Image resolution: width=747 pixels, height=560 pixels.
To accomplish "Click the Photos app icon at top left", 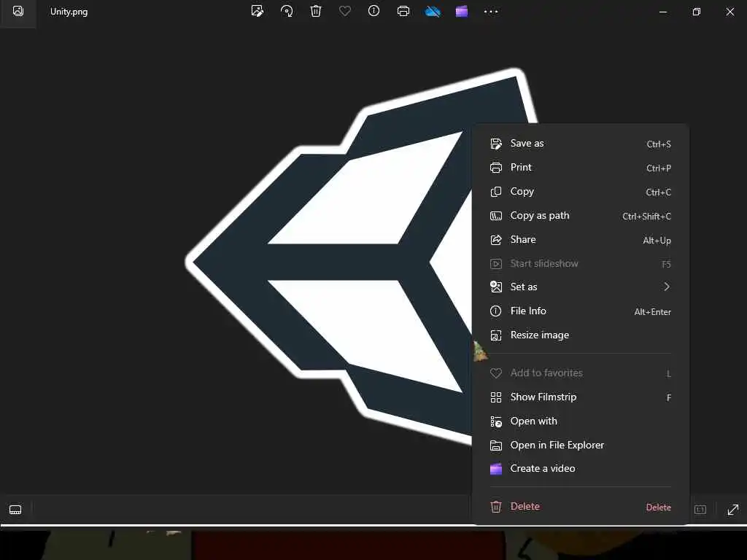I will (18, 11).
